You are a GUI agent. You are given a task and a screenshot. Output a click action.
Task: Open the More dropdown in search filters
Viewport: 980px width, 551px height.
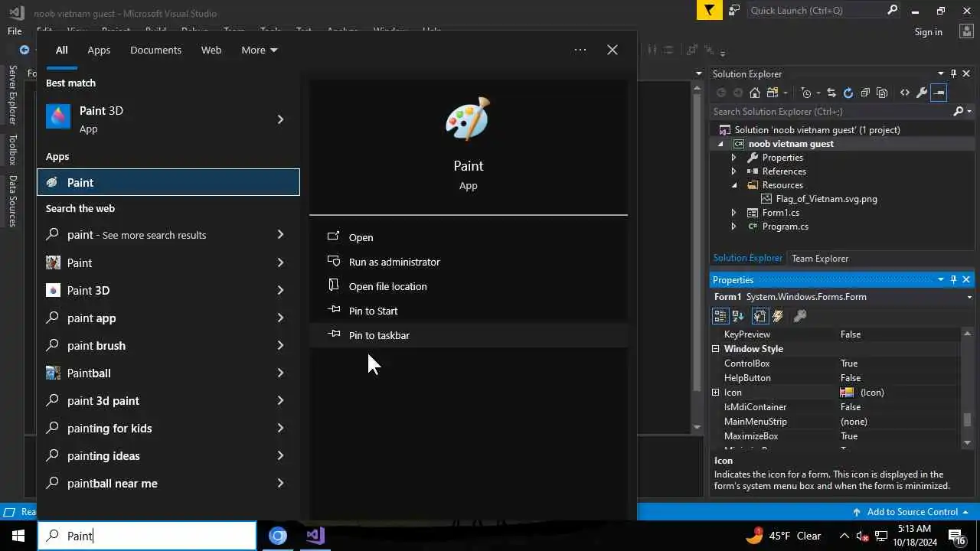[x=260, y=50]
